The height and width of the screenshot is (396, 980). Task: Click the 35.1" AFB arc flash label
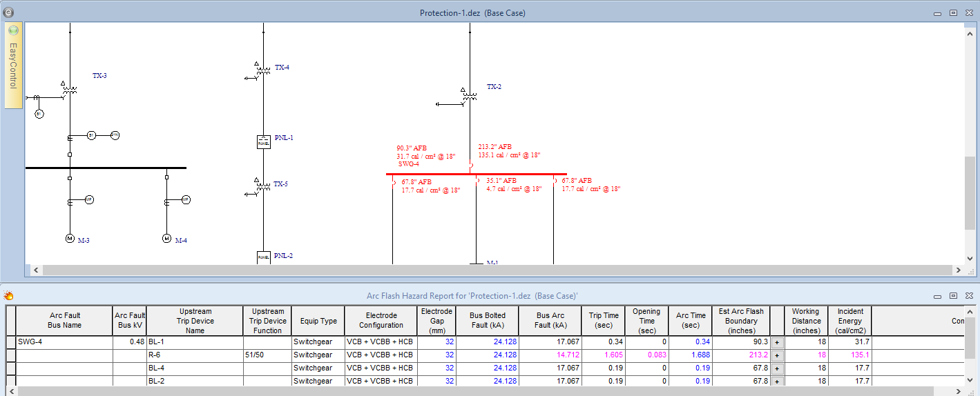click(x=501, y=181)
